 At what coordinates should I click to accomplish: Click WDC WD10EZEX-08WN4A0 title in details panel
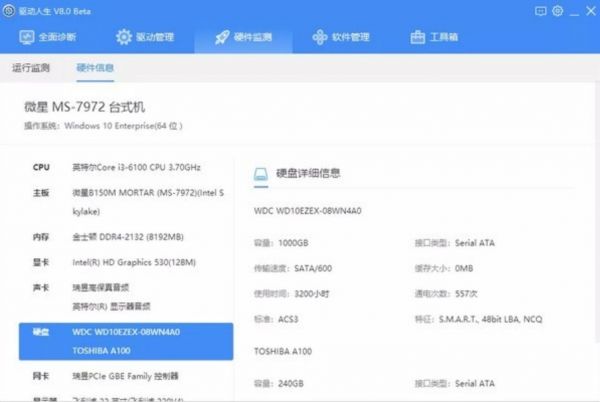point(308,211)
